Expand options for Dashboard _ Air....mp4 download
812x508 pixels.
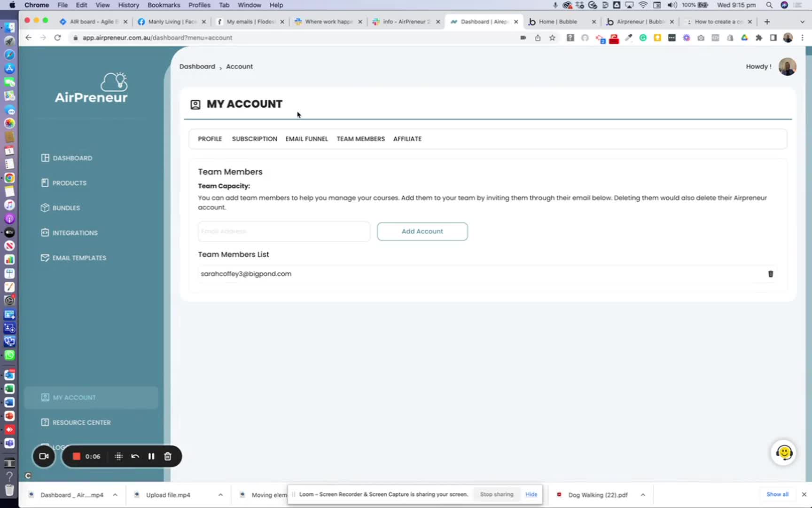click(x=115, y=495)
